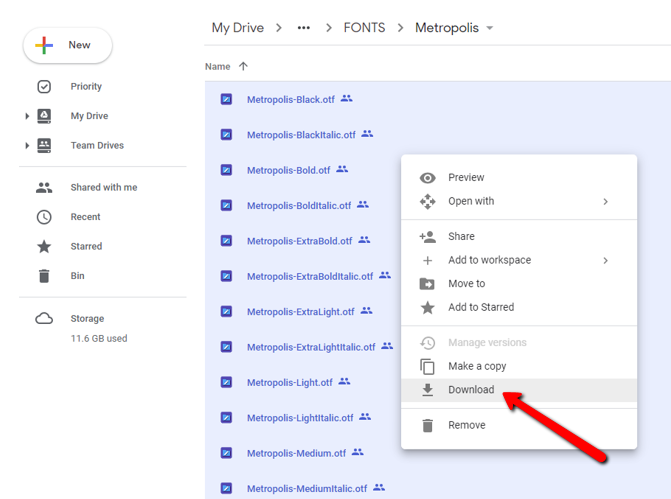
Task: Click the star icon beside Add to Starred
Action: click(x=427, y=307)
